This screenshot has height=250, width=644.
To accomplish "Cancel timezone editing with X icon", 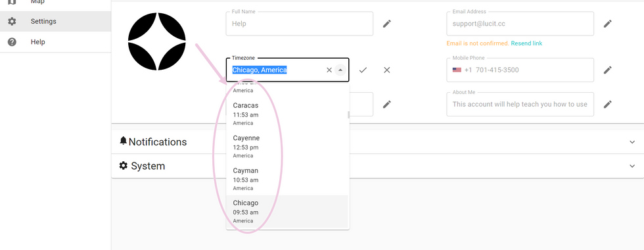I will (x=386, y=70).
